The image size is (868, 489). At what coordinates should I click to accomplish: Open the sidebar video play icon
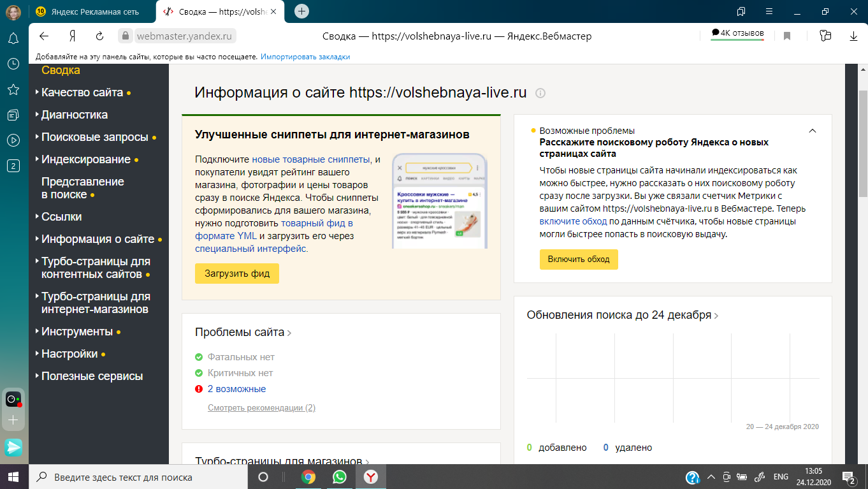(x=13, y=140)
